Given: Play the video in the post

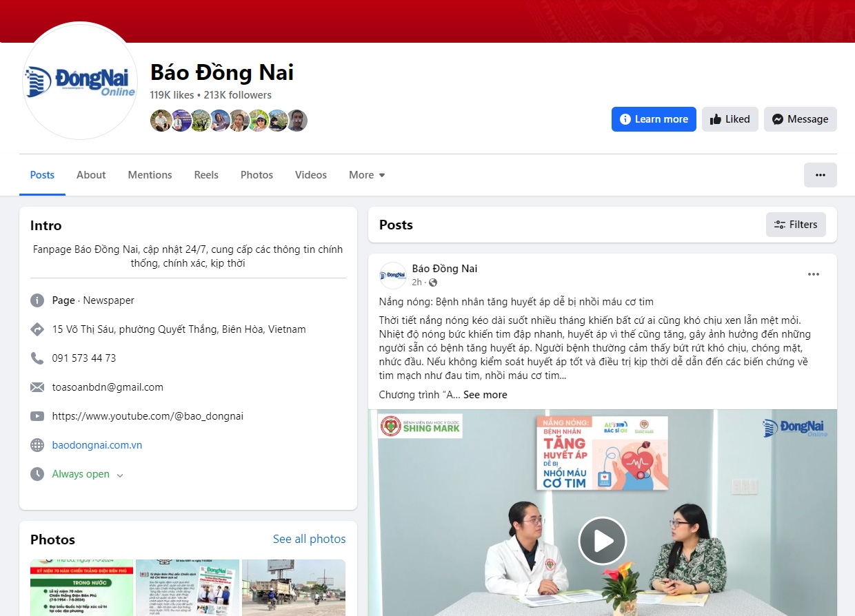Looking at the screenshot, I should (x=603, y=541).
